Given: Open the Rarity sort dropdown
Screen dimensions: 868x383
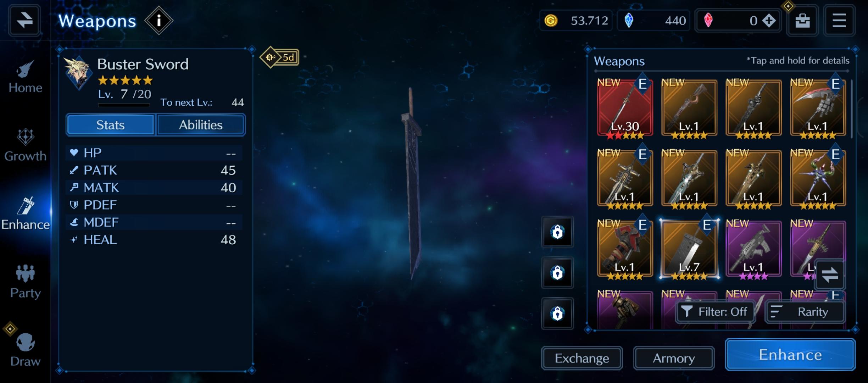Looking at the screenshot, I should coord(805,312).
